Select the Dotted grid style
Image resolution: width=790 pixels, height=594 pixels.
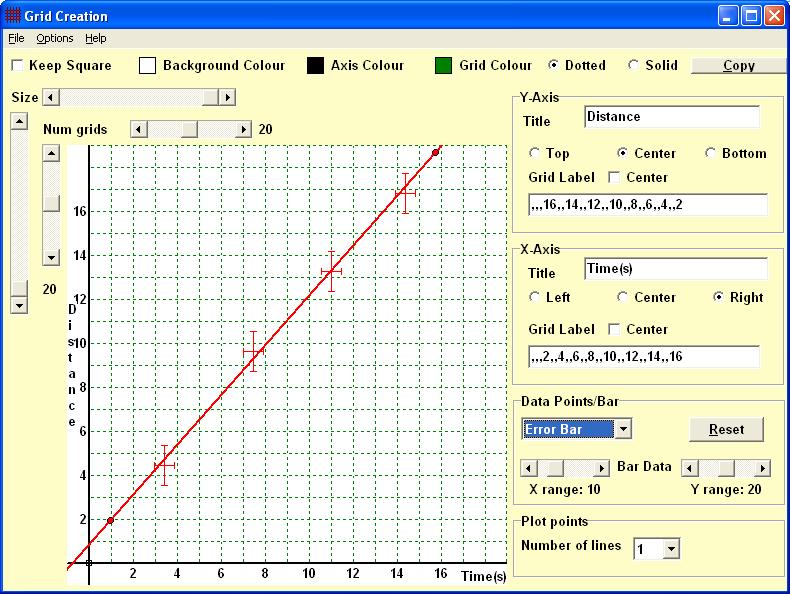coord(553,65)
